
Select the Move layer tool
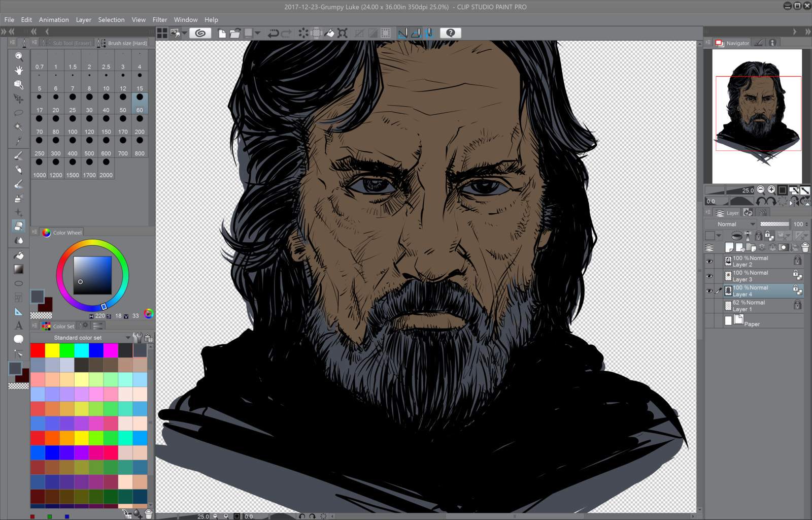coord(19,99)
